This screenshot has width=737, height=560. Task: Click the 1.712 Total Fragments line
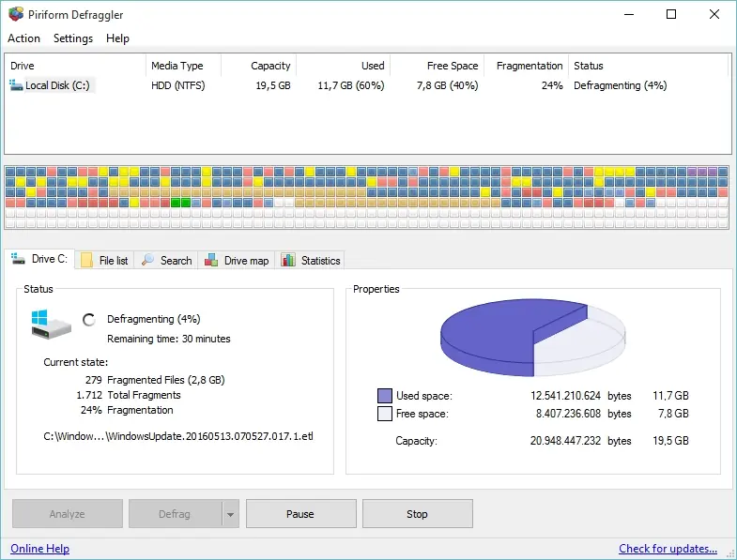point(129,395)
